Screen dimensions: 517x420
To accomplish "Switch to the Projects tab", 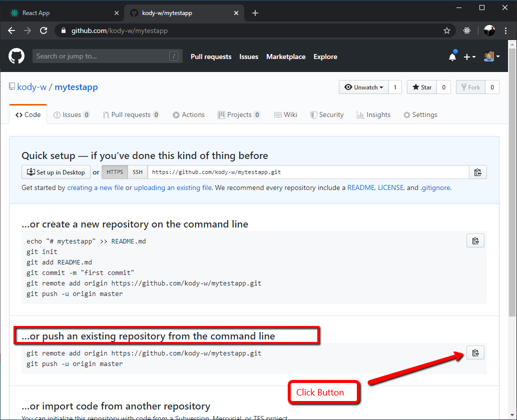I will tap(239, 114).
